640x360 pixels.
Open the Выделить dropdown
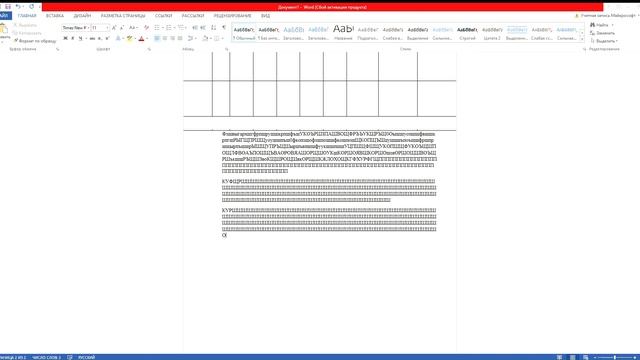[604, 41]
